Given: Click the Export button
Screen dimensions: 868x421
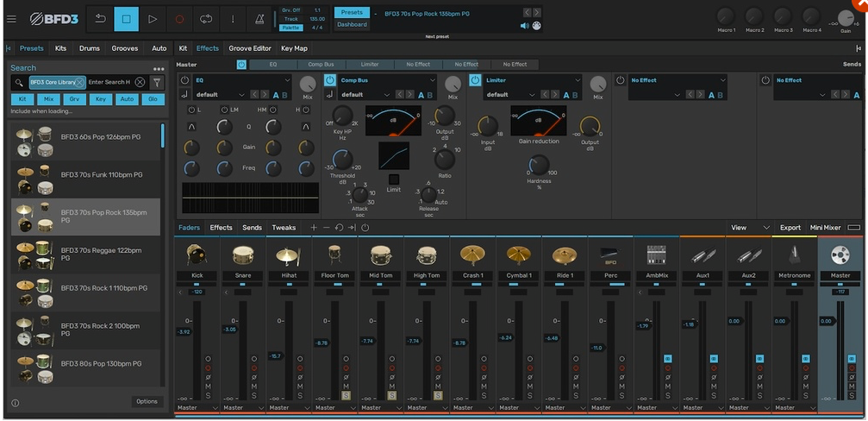Looking at the screenshot, I should (x=790, y=228).
